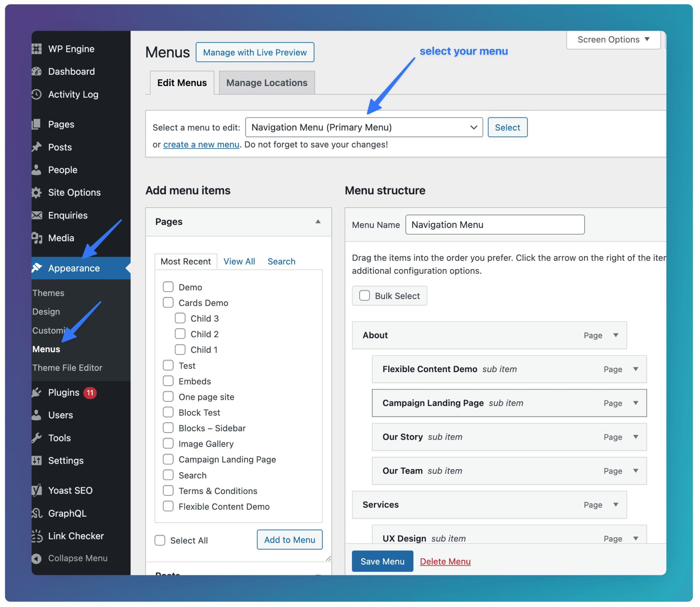The image size is (700, 607).
Task: Click the Dashboard gauge icon
Action: pos(37,71)
